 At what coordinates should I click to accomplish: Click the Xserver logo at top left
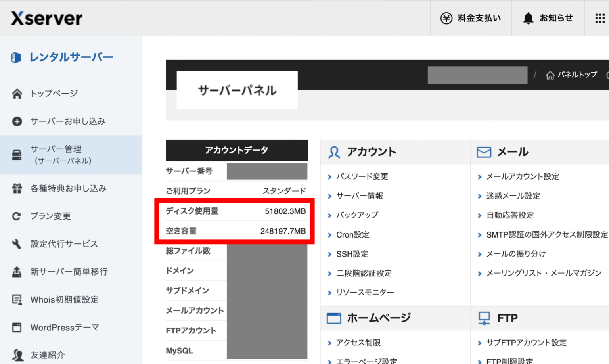coord(46,18)
